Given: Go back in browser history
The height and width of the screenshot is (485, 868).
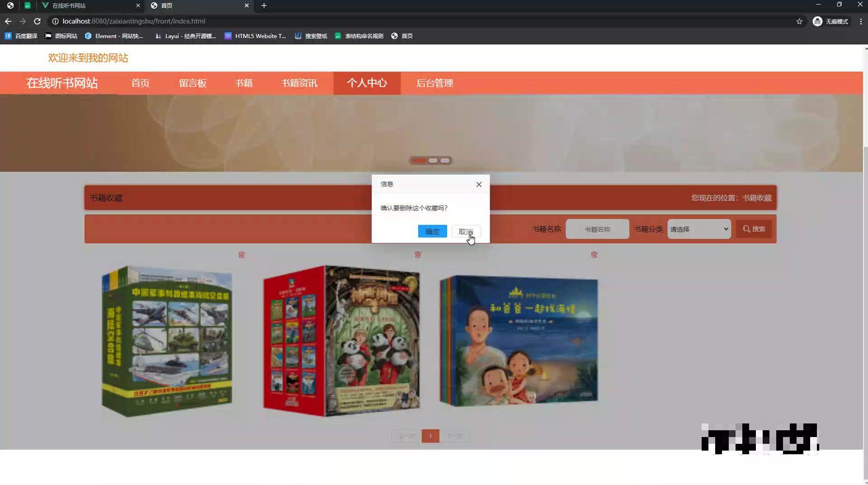Looking at the screenshot, I should pos(8,21).
